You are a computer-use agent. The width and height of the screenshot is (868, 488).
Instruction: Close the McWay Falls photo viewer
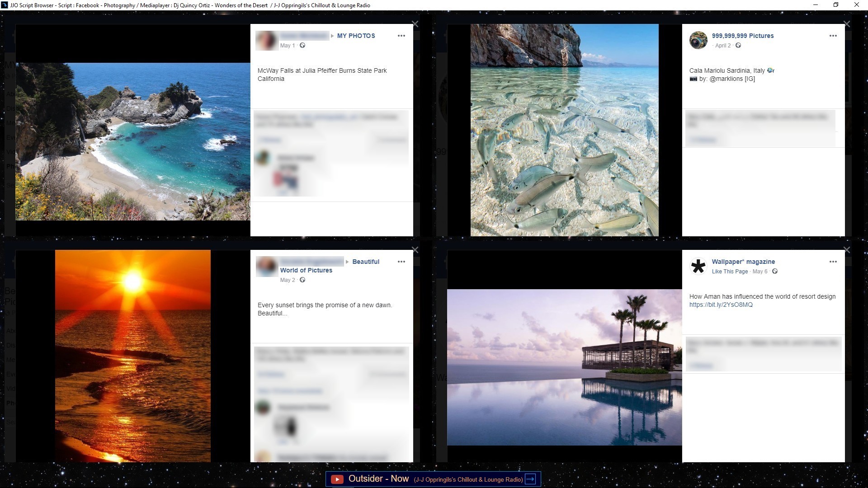pos(415,24)
